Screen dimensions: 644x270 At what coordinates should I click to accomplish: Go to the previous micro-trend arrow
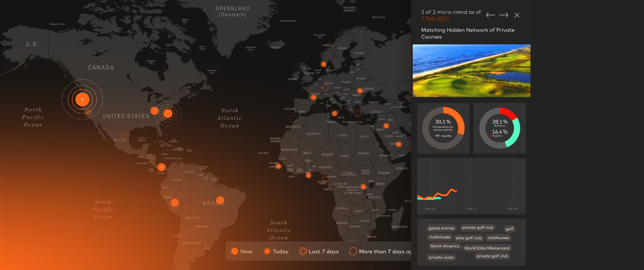coord(490,15)
